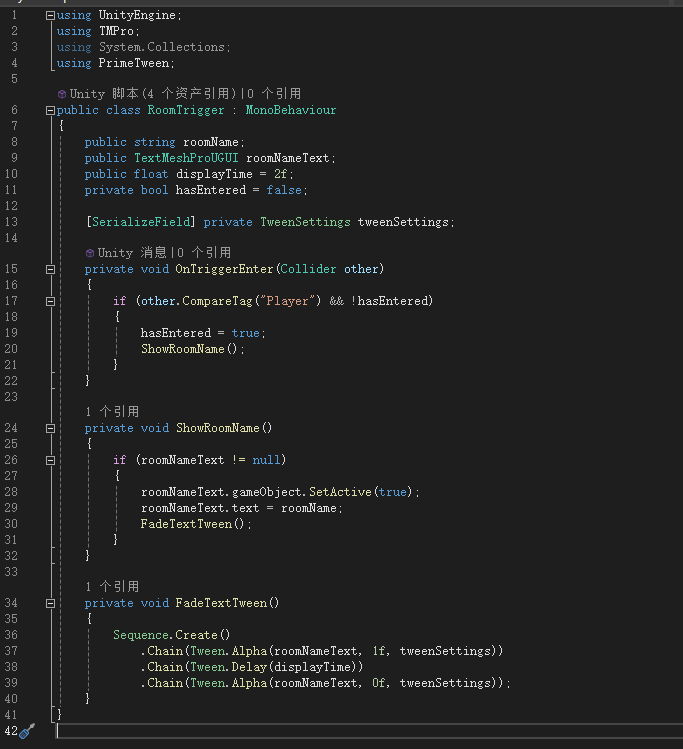
Task: Click the Unity script icon above the class
Action: pyautogui.click(x=62, y=94)
